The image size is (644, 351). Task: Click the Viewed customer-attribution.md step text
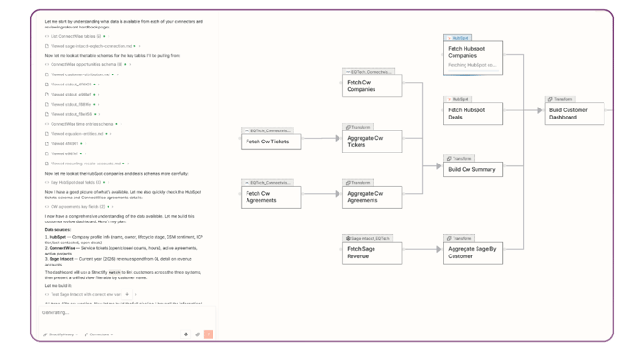[81, 74]
